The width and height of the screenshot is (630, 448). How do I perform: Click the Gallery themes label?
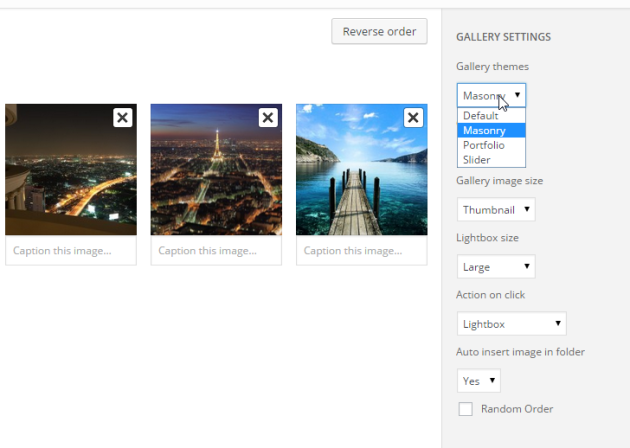(x=492, y=66)
